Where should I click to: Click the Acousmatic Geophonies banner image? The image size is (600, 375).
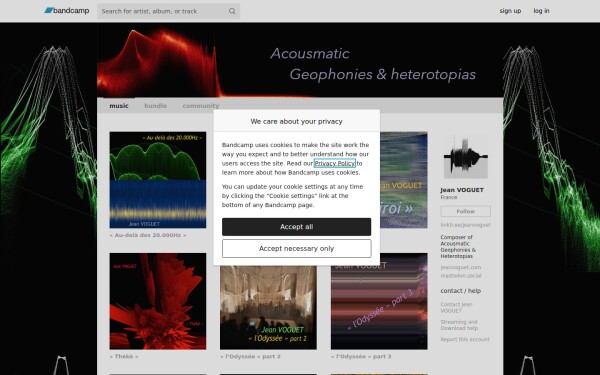(300, 60)
